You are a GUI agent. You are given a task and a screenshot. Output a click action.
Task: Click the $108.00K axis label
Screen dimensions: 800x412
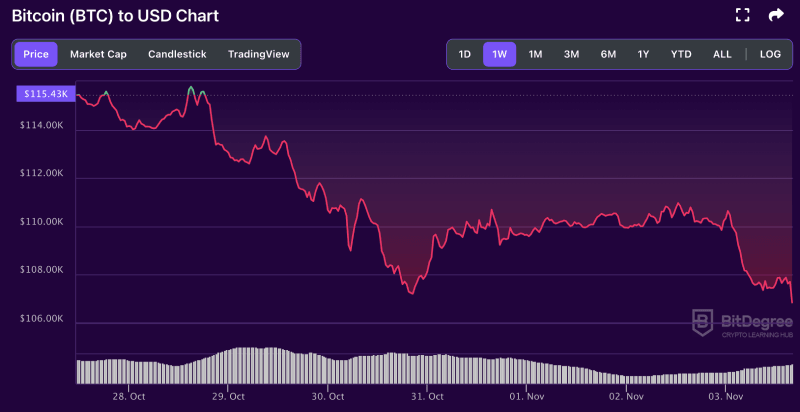[41, 270]
